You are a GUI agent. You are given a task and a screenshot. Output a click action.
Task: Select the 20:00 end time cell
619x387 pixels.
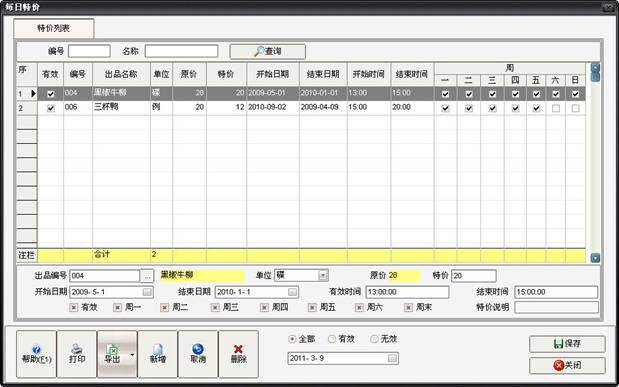(x=412, y=108)
